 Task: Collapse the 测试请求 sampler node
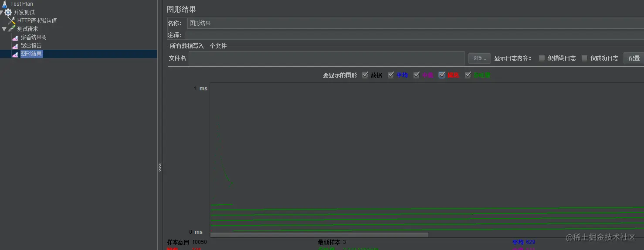tap(4, 29)
